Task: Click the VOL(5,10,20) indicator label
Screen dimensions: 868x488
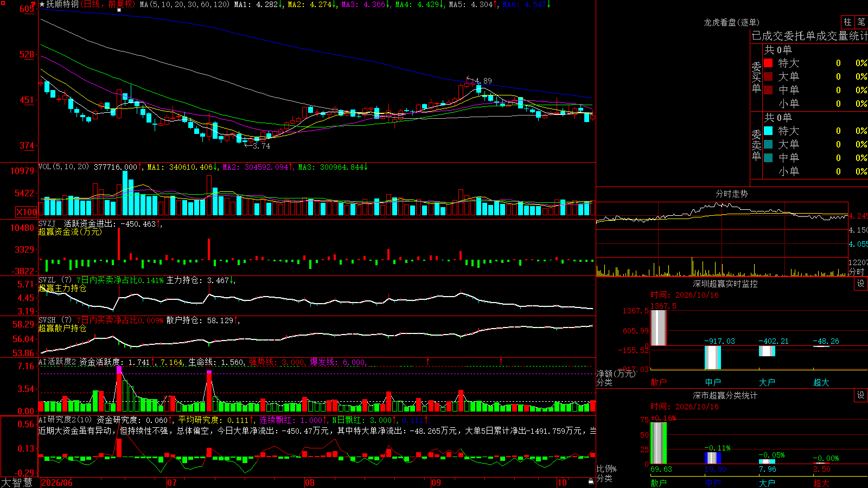Action: (x=63, y=167)
